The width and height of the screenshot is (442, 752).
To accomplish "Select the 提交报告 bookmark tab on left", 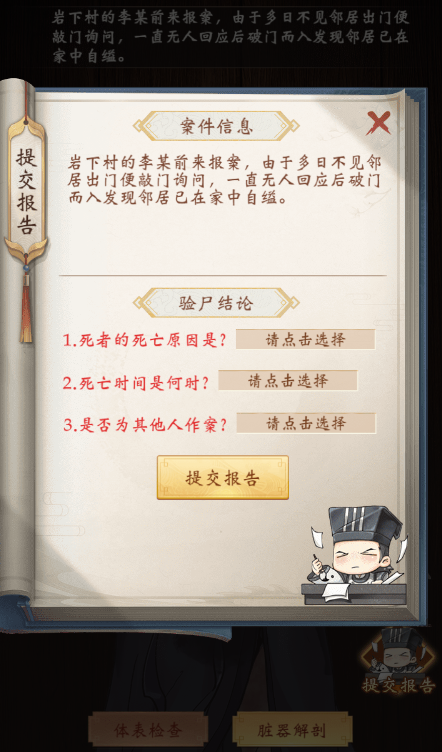I will coord(26,191).
